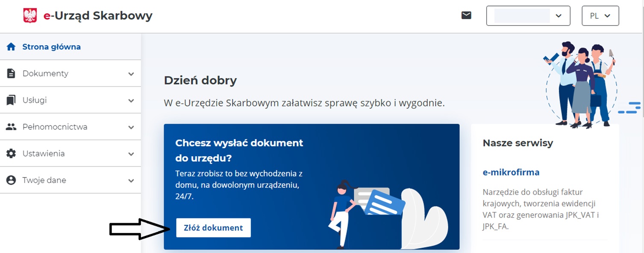
Task: Click the Polish eagle emblem logo
Action: [x=30, y=16]
